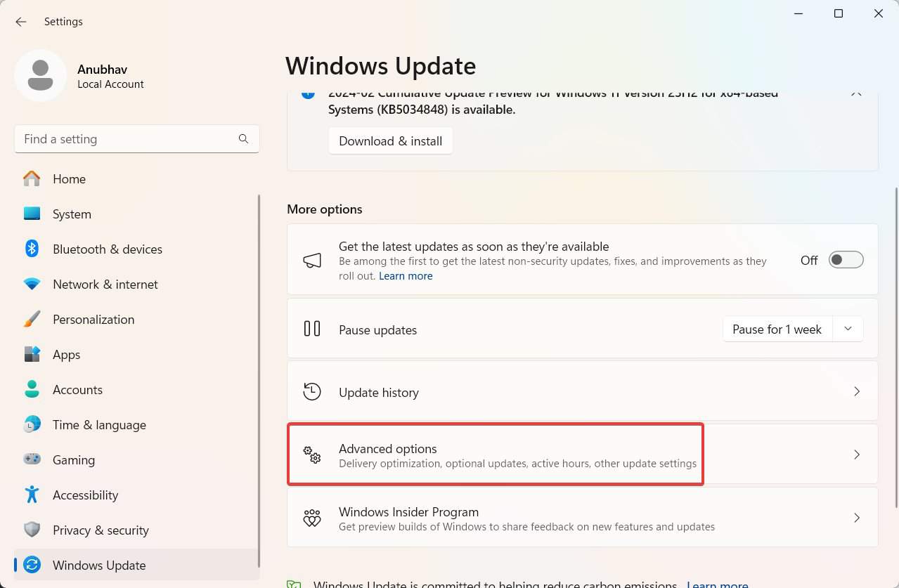
Task: Click the Pause for 1 week button
Action: (x=777, y=329)
